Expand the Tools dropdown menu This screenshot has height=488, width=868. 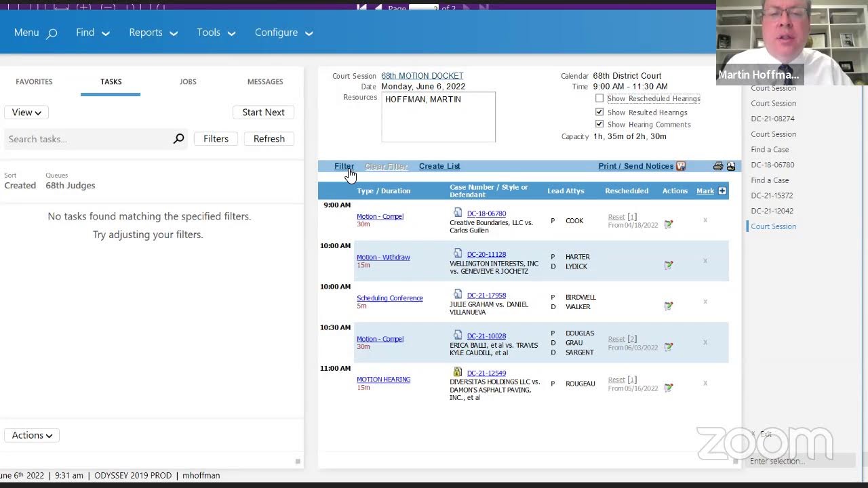coord(216,33)
